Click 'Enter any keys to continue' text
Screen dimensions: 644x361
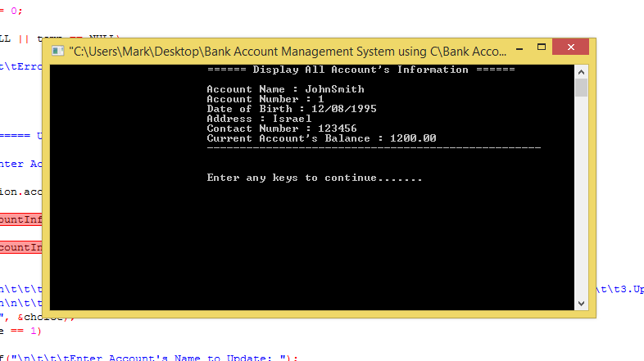point(315,178)
